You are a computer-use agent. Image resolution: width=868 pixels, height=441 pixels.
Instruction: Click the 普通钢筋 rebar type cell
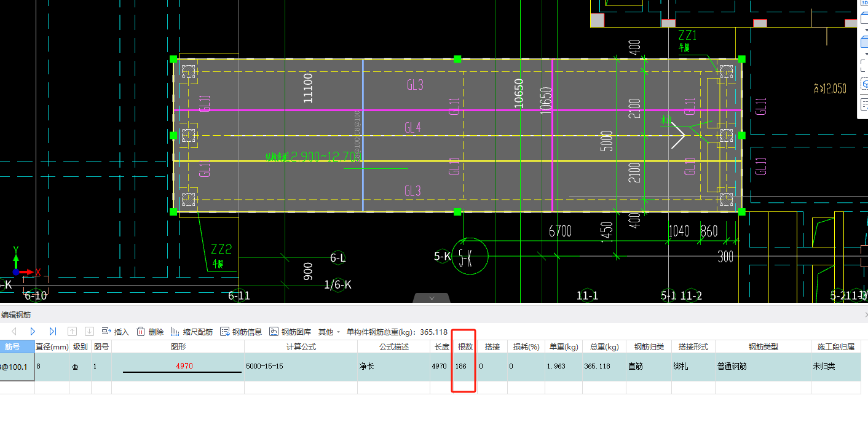763,367
